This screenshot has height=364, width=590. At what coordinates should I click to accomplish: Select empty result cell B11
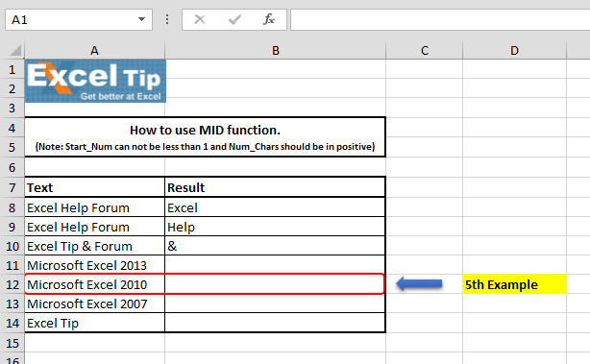[x=275, y=265]
